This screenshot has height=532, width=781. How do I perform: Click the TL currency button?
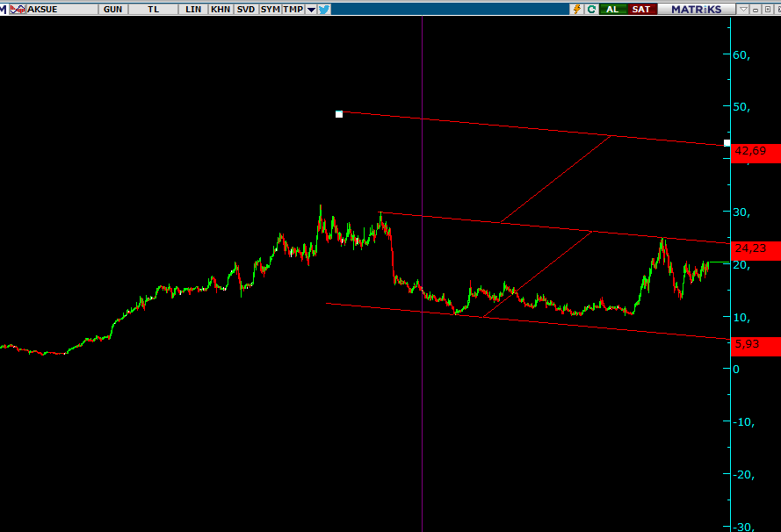coord(154,9)
